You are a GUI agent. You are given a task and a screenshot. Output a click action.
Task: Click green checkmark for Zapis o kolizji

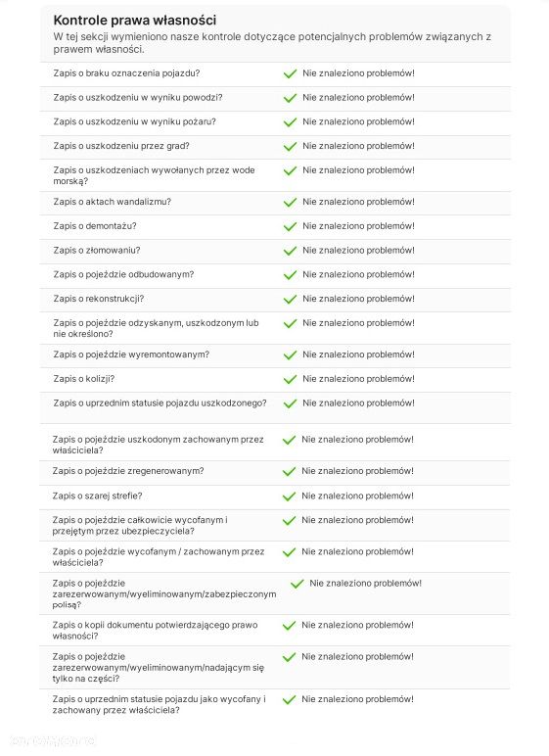coord(290,379)
